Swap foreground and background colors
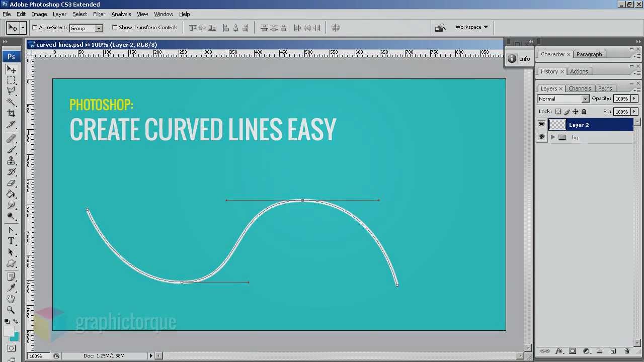The image size is (644, 362). (16, 321)
